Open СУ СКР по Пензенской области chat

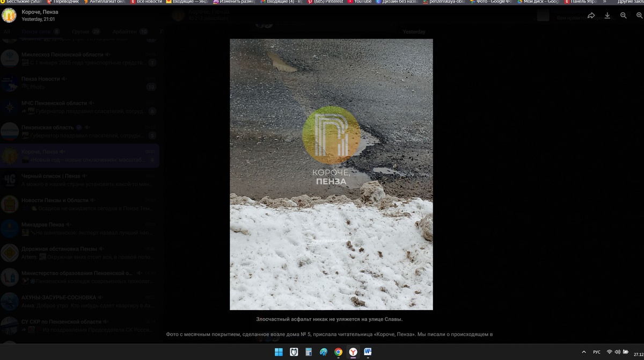79,325
